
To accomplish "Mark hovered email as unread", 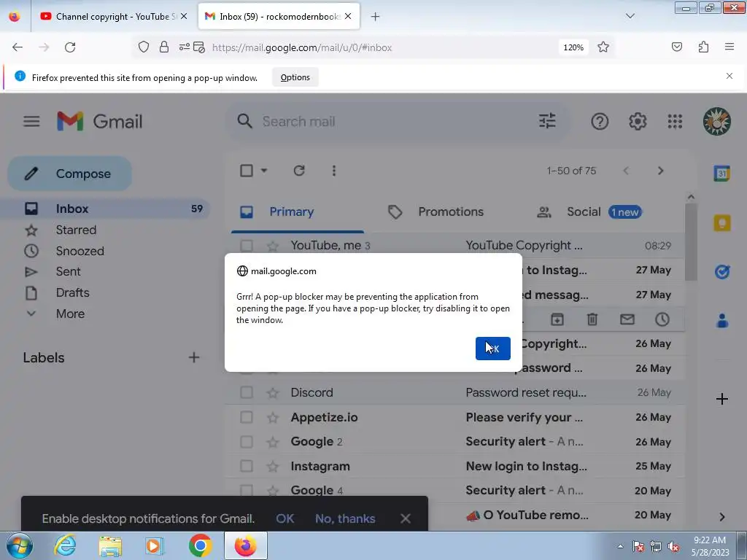I will pos(627,319).
